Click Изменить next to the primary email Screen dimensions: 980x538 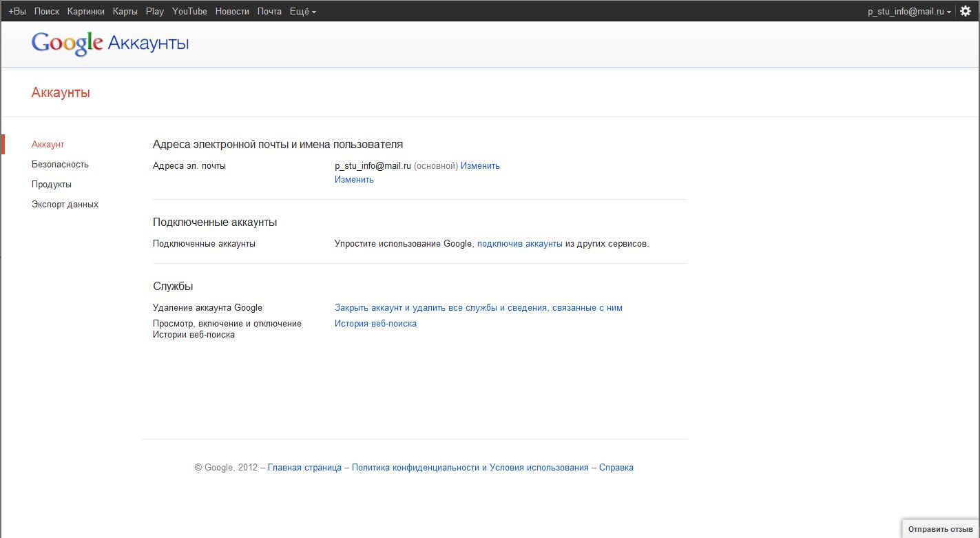point(480,166)
